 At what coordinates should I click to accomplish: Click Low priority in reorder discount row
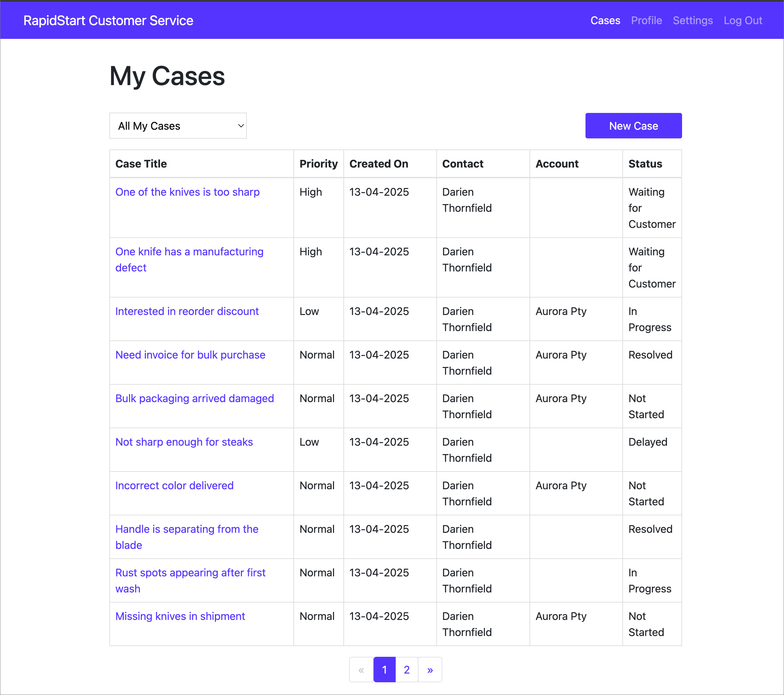pos(309,311)
